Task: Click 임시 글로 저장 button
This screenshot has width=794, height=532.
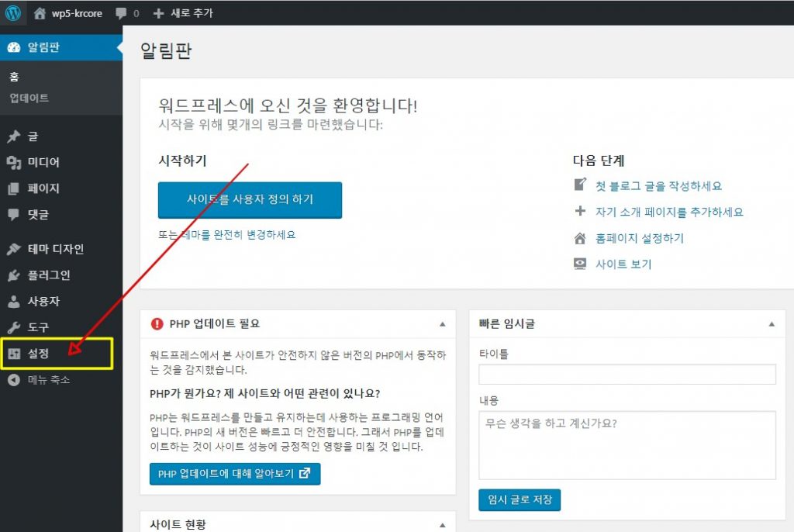Action: click(x=520, y=500)
